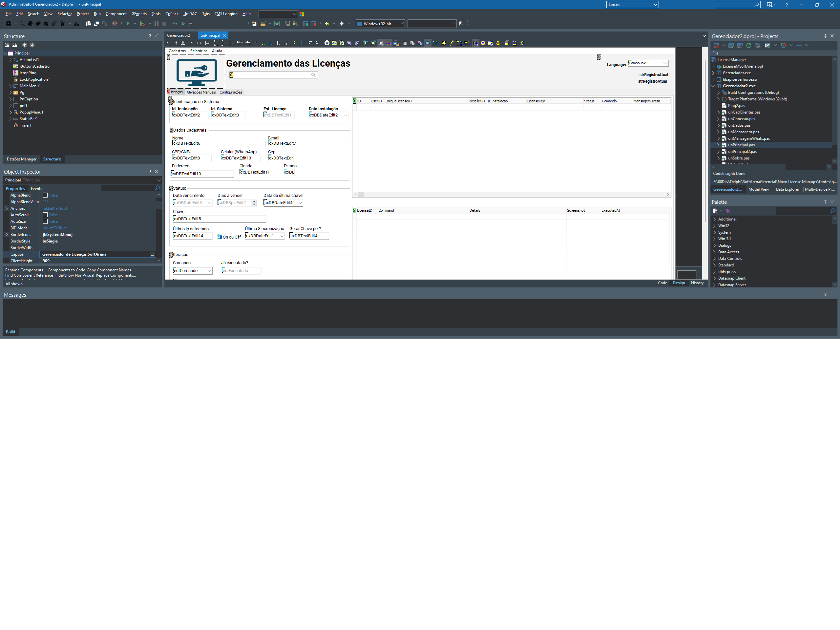The image size is (840, 630).
Task: Toggle the AlphaBlend checkbox
Action: coord(45,195)
